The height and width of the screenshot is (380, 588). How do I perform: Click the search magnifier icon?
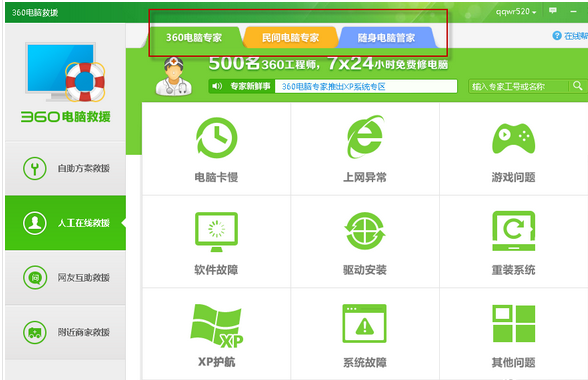click(578, 86)
